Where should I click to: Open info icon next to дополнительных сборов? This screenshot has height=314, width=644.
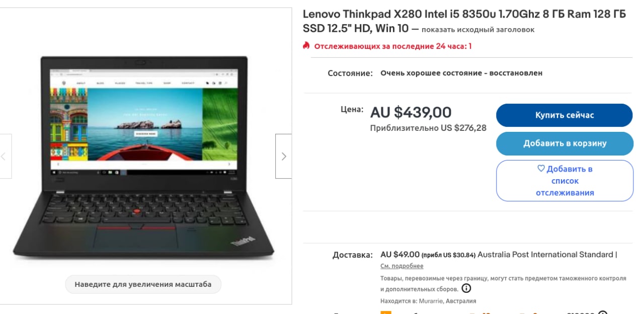click(466, 288)
